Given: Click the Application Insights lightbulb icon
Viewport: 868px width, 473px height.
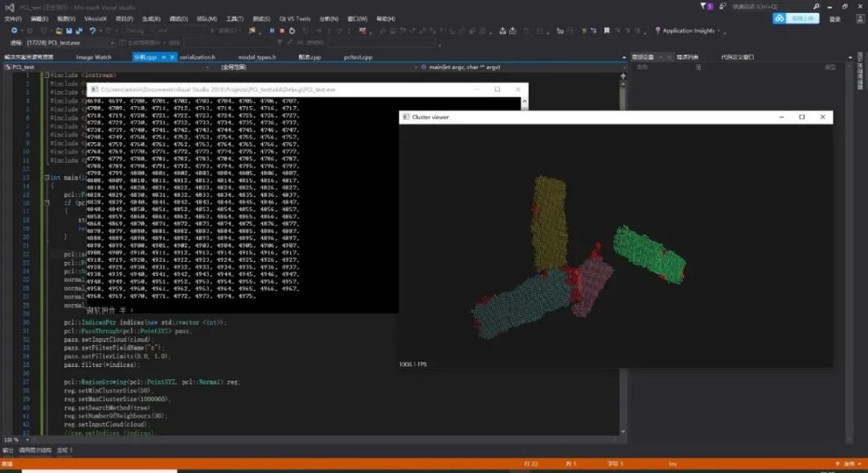Looking at the screenshot, I should [x=657, y=31].
